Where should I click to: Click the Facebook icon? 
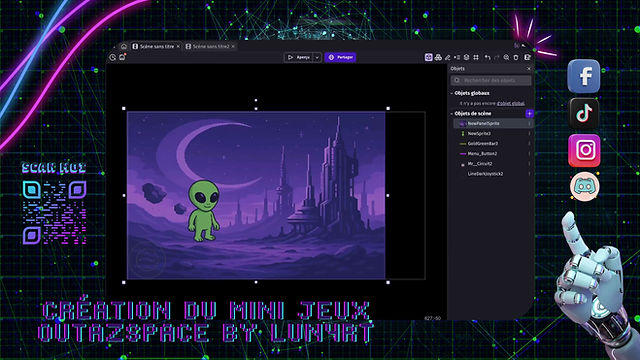[x=584, y=76]
